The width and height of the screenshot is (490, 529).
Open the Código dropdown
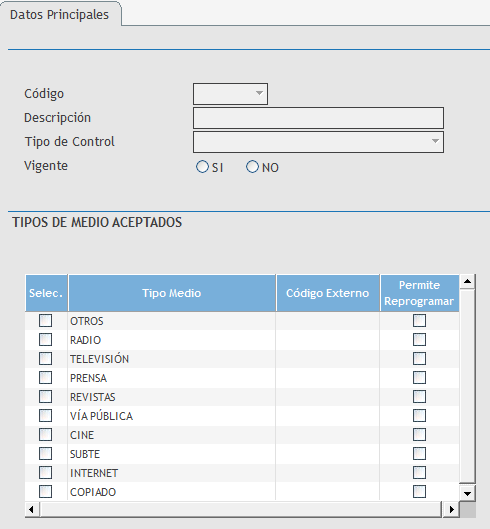click(230, 94)
